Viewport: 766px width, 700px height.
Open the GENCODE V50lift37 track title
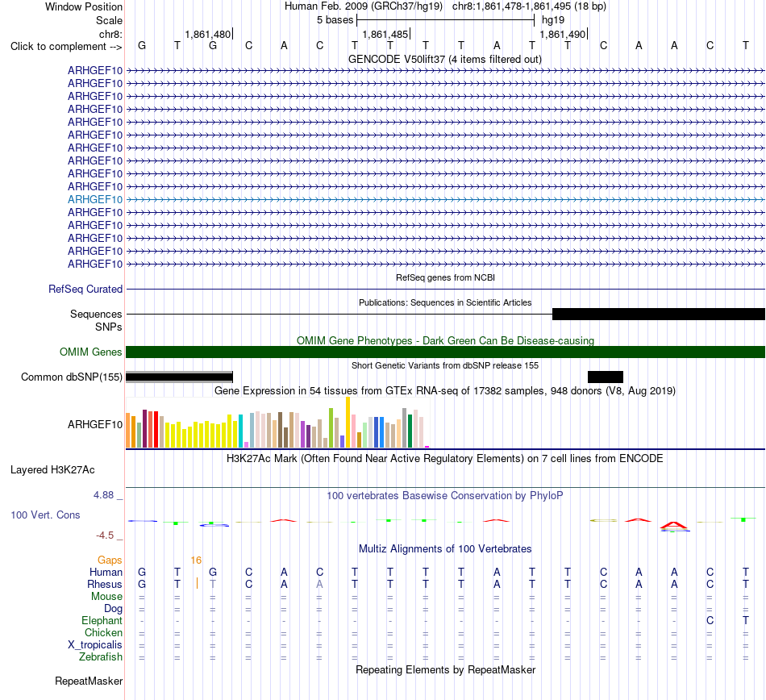coord(445,59)
